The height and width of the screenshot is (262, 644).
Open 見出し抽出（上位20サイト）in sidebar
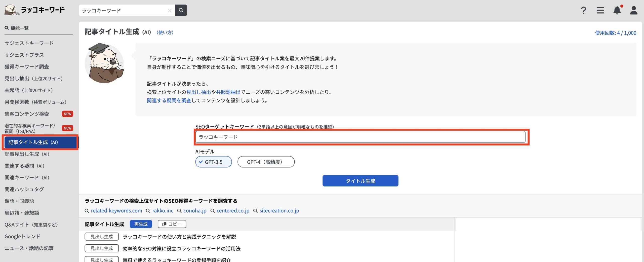tap(34, 79)
